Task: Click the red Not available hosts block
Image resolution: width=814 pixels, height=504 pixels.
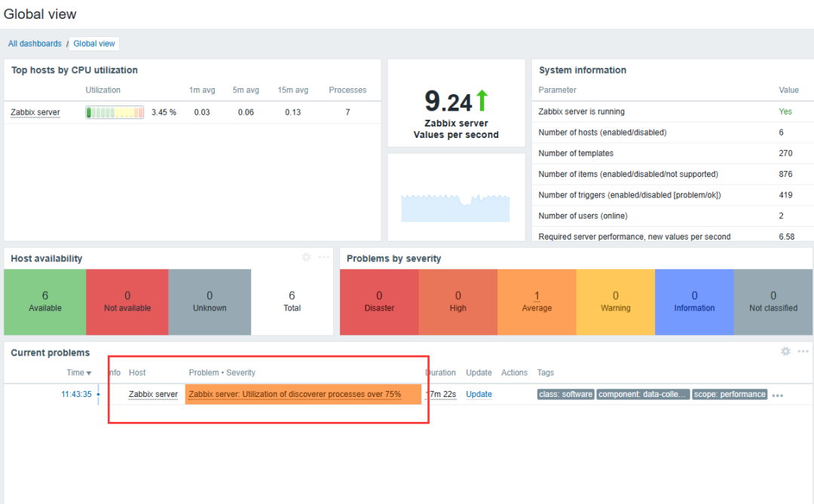Action: click(x=127, y=301)
